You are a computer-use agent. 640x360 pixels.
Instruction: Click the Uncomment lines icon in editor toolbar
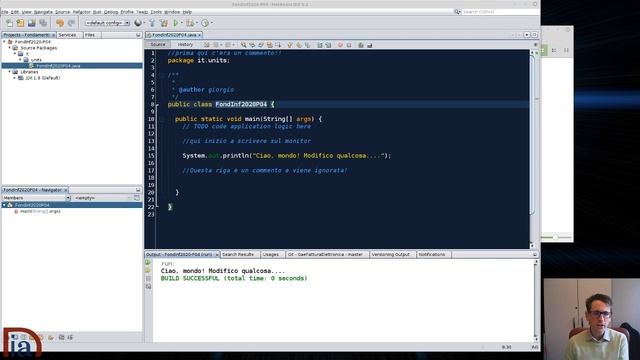pyautogui.click(x=370, y=45)
